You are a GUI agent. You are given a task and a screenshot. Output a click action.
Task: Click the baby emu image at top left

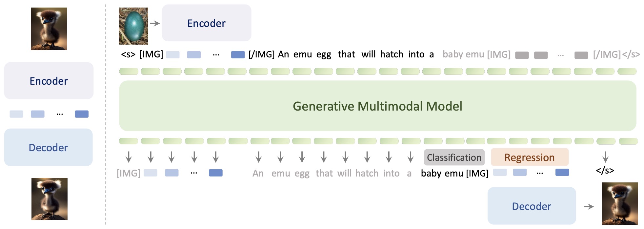tap(49, 29)
